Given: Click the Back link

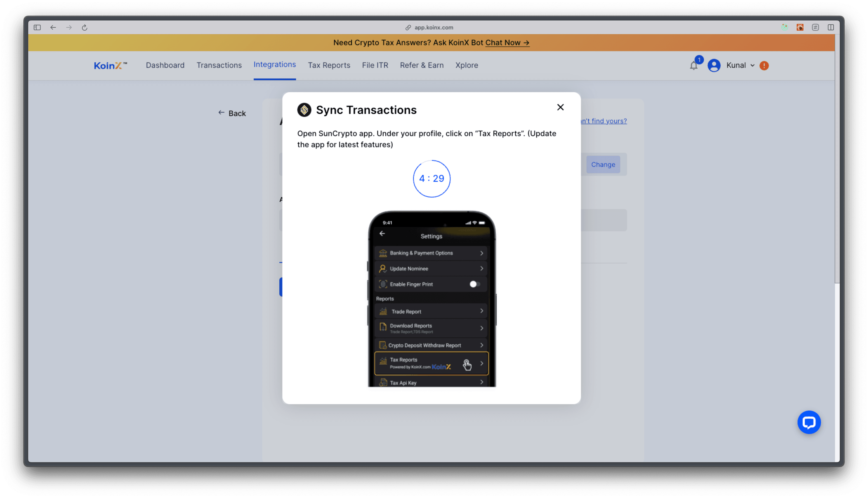Looking at the screenshot, I should coord(232,113).
